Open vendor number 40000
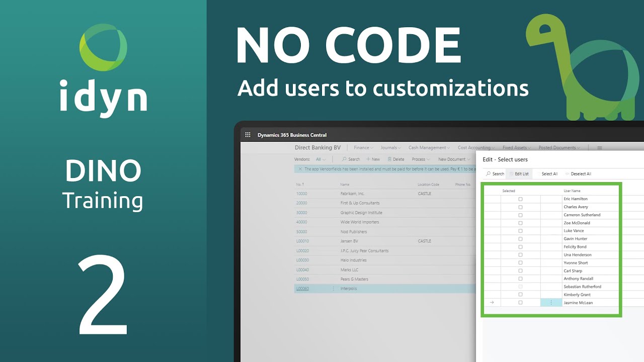644x362 pixels. tap(301, 222)
